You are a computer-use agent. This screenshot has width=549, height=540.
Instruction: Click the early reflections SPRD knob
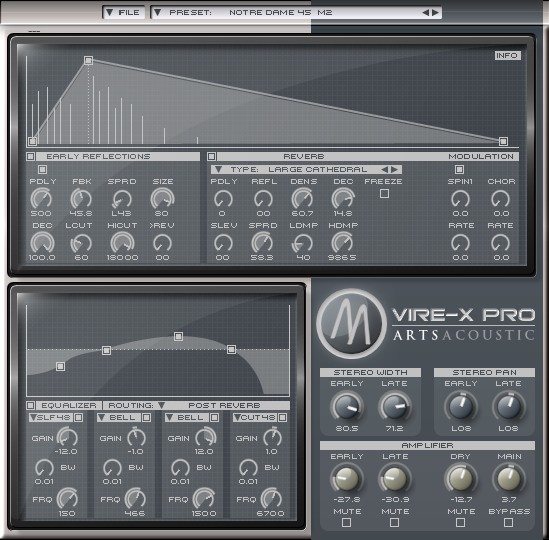(122, 199)
